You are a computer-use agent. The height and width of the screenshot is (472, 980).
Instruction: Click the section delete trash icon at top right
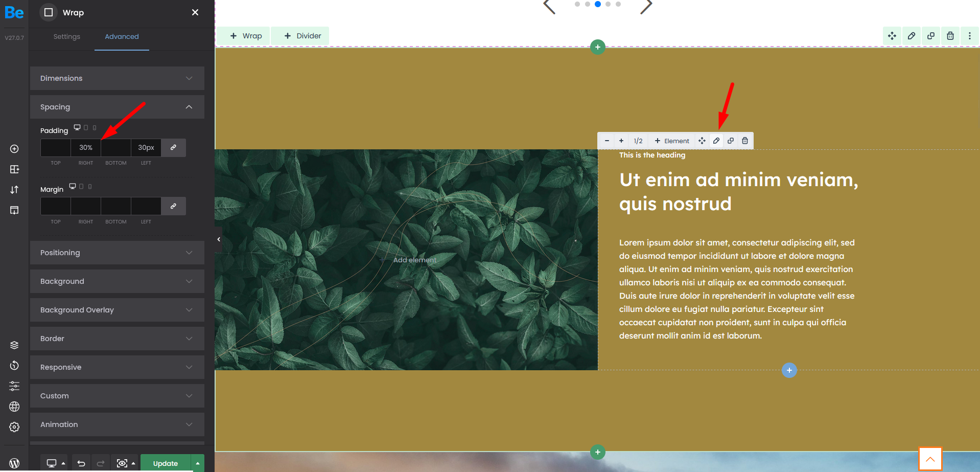pyautogui.click(x=950, y=36)
